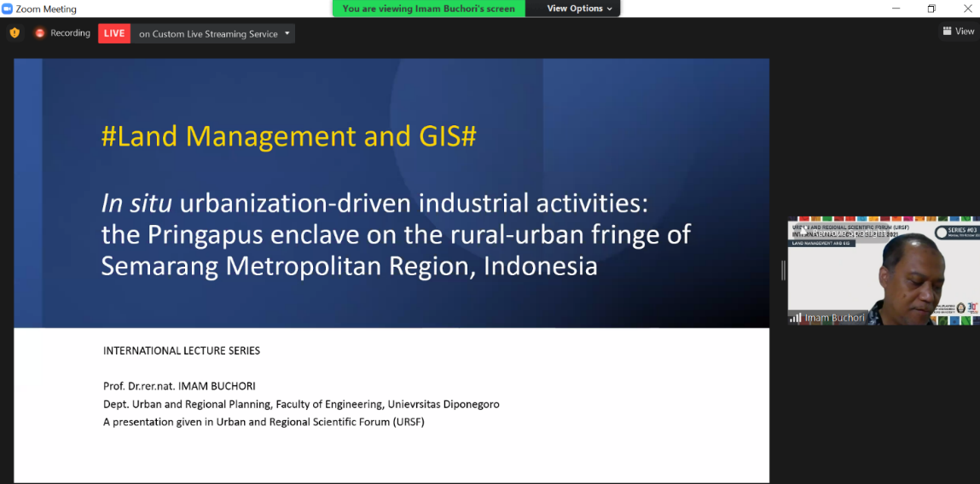980x484 pixels.
Task: Open the View layout menu
Action: 958,32
